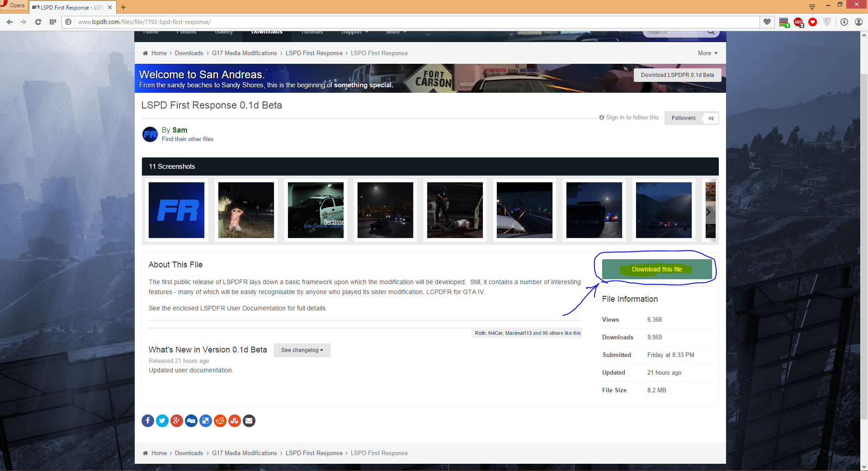Open the browser downloads arrow icon
868x471 pixels.
pos(844,22)
